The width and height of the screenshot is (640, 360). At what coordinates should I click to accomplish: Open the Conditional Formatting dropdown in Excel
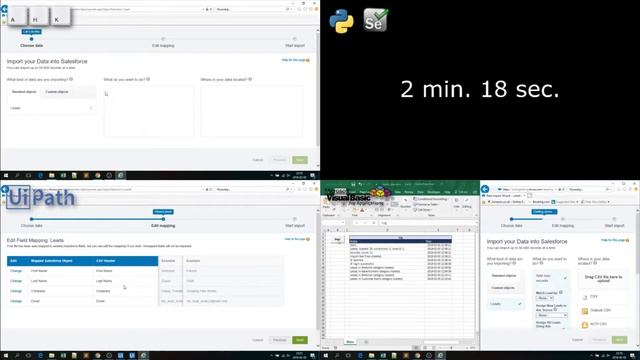click(431, 199)
